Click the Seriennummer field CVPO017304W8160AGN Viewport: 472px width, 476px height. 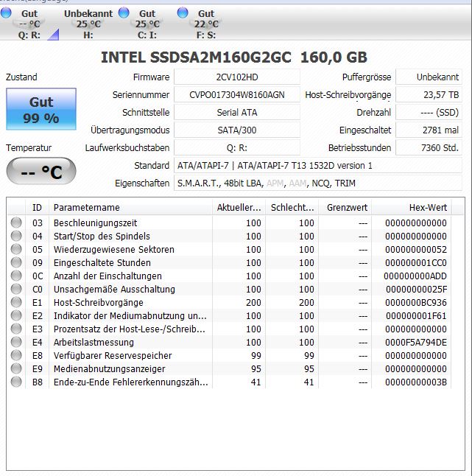(237, 95)
